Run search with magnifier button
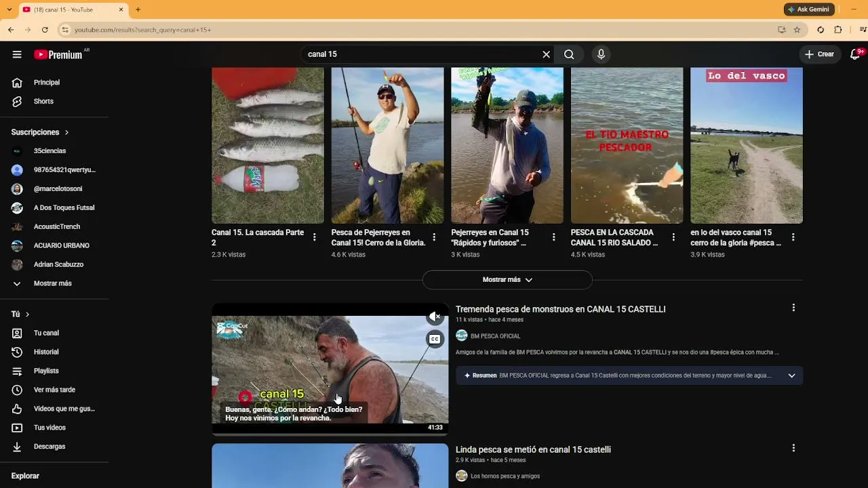This screenshot has height=488, width=868. 569,54
